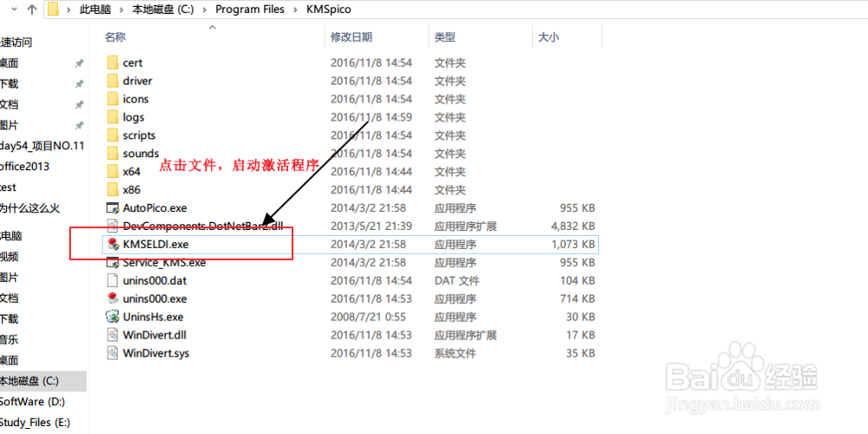Select the unins000.exe file name

pyautogui.click(x=155, y=299)
